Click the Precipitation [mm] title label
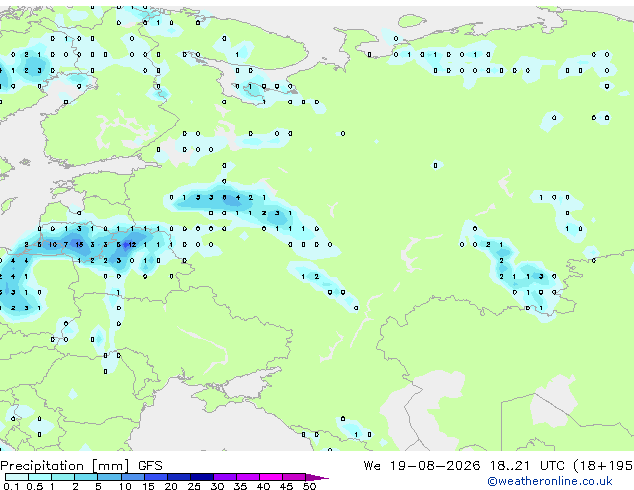 coord(65,466)
